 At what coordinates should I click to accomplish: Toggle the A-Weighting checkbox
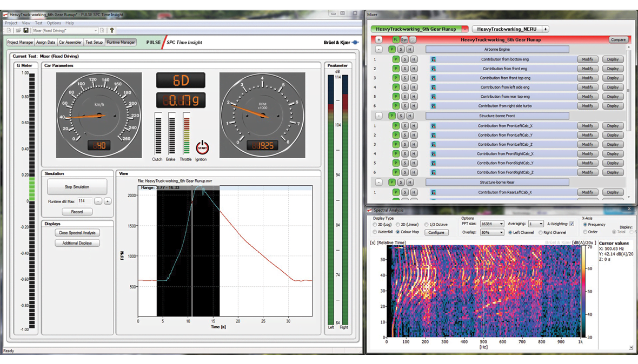[x=571, y=224]
